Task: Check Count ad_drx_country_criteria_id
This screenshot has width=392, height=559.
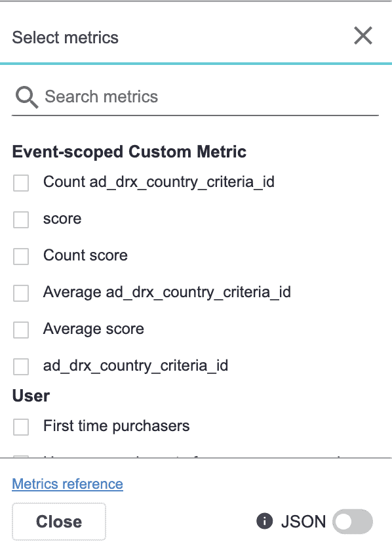Action: pyautogui.click(x=20, y=182)
